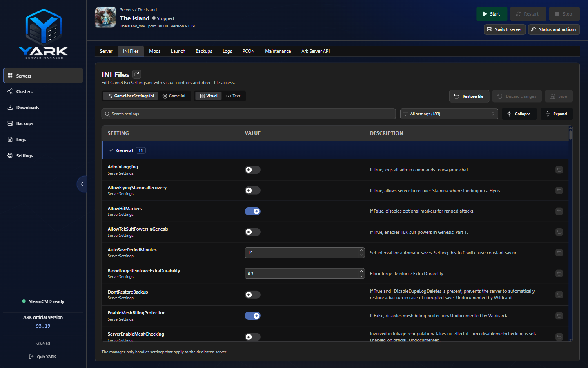Toggle ServerEnableMeshChecking switch
Viewport: 588px width, 368px height.
pyautogui.click(x=252, y=337)
